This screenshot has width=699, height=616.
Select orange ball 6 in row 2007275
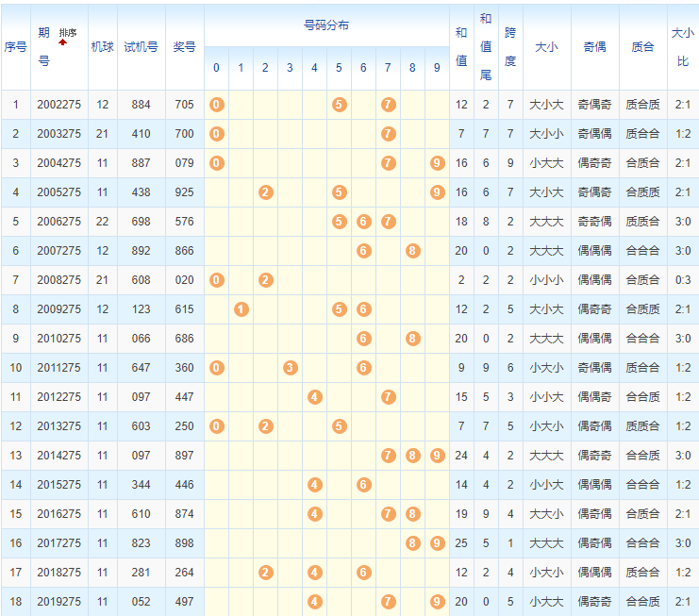click(363, 250)
